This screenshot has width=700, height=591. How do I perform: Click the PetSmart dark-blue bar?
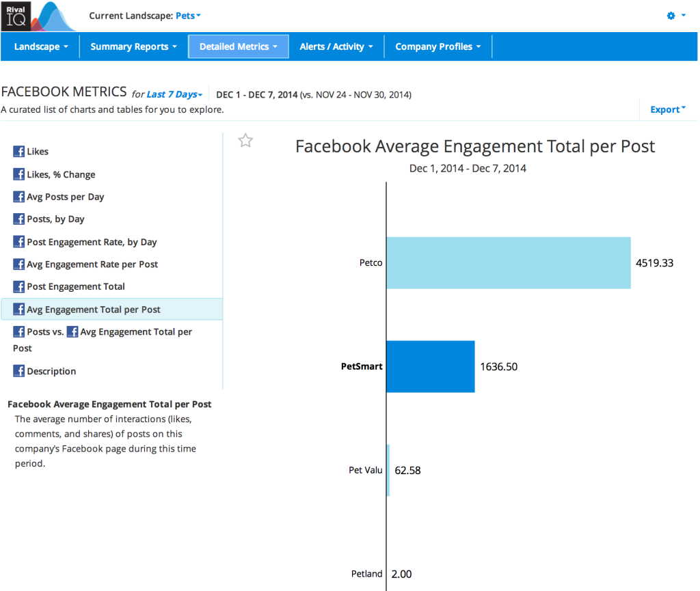[431, 367]
